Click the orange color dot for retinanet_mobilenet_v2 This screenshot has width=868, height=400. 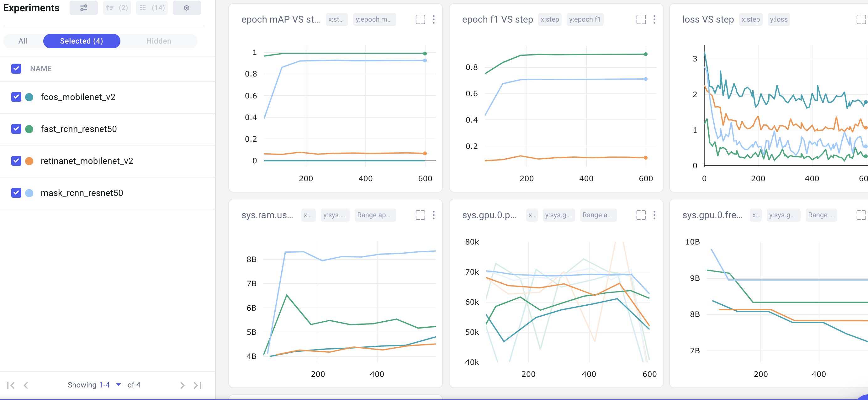point(29,161)
